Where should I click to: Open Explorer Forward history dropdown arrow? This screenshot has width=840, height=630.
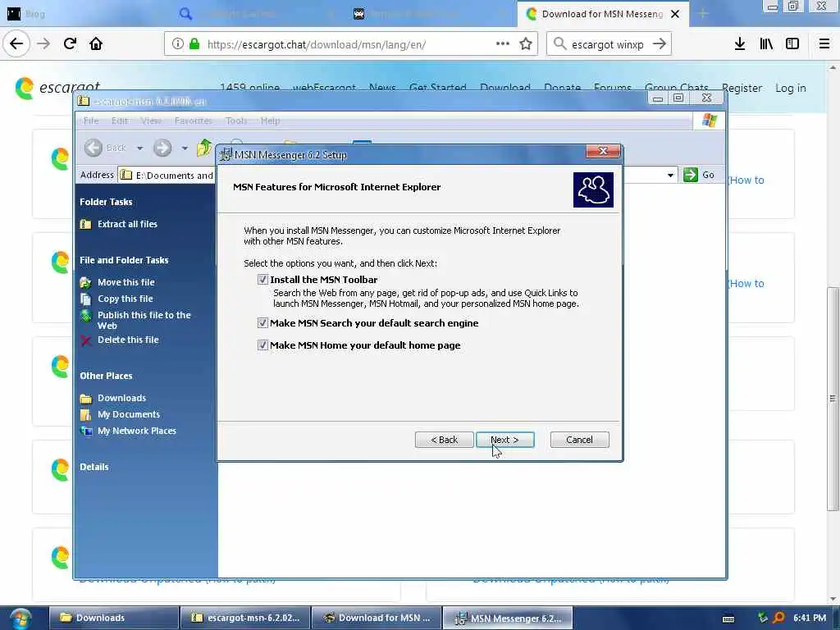tap(185, 148)
